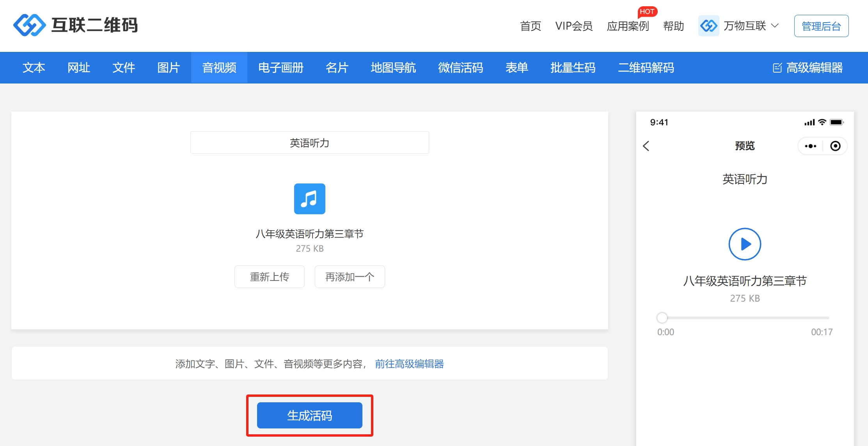Click 再添加一个 button
The width and height of the screenshot is (868, 446).
(x=350, y=277)
